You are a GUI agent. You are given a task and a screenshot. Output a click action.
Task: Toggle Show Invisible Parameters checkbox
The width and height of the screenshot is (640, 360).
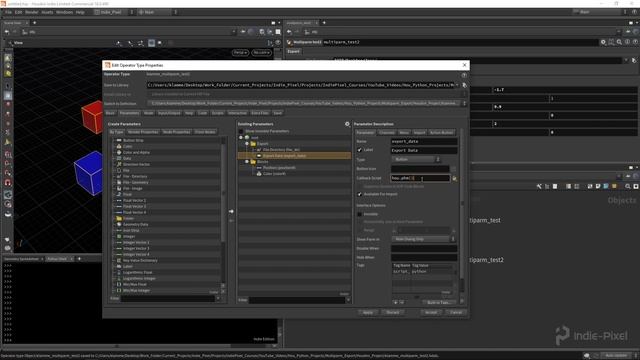pyautogui.click(x=241, y=131)
